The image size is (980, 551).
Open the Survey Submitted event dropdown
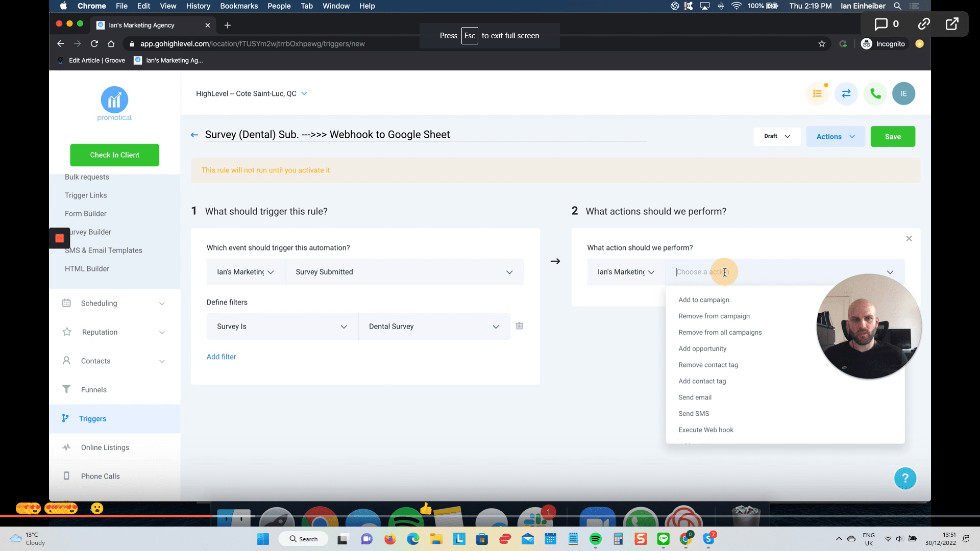coord(404,272)
